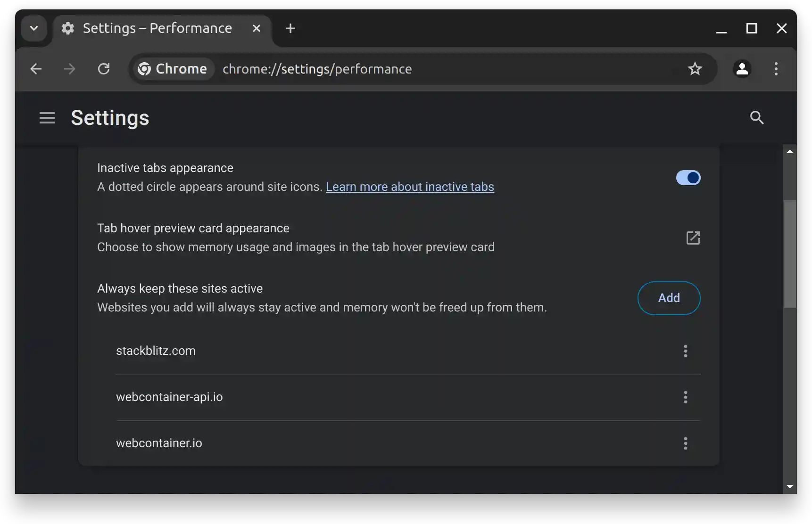
Task: Open the settings search magnifier
Action: click(x=756, y=117)
